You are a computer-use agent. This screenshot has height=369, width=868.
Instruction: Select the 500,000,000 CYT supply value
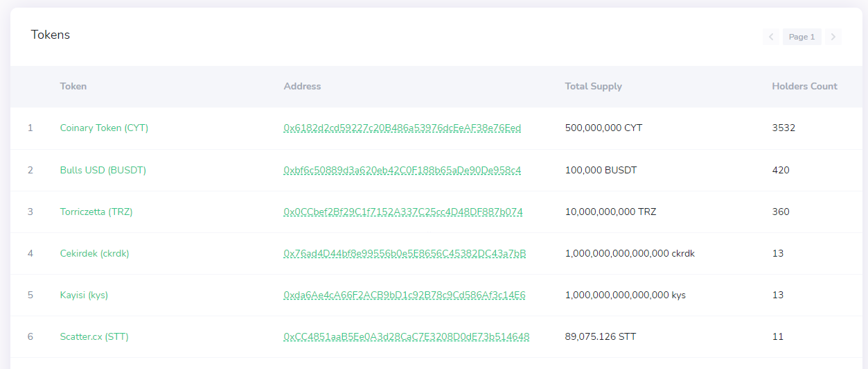pyautogui.click(x=603, y=128)
